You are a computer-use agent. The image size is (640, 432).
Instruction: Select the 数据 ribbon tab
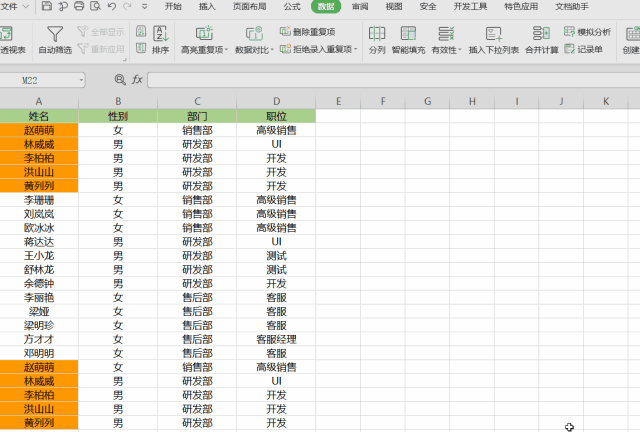[x=326, y=7]
